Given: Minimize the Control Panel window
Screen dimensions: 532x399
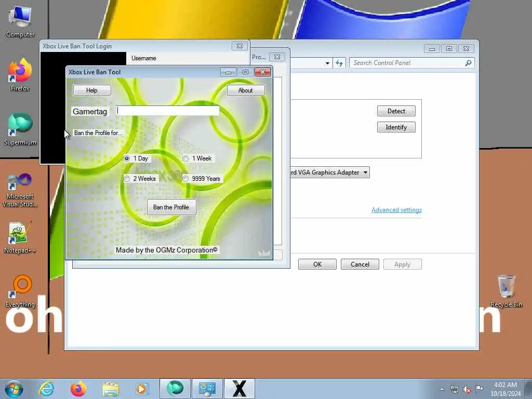Looking at the screenshot, I should [432, 48].
